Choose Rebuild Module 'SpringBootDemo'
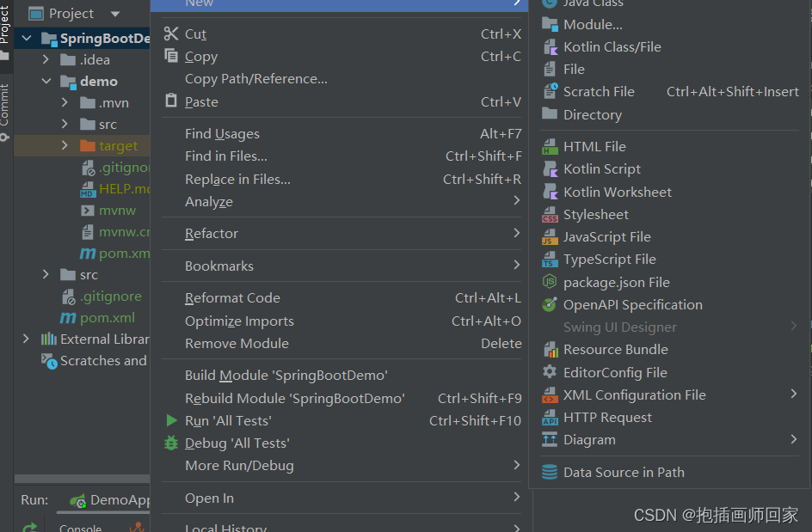Viewport: 812px width, 532px height. pyautogui.click(x=341, y=399)
